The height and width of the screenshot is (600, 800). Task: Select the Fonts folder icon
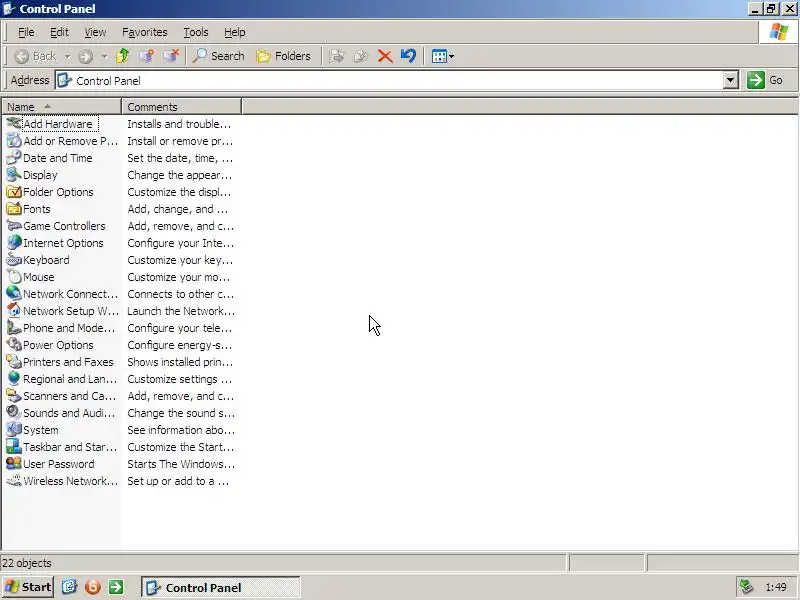14,209
